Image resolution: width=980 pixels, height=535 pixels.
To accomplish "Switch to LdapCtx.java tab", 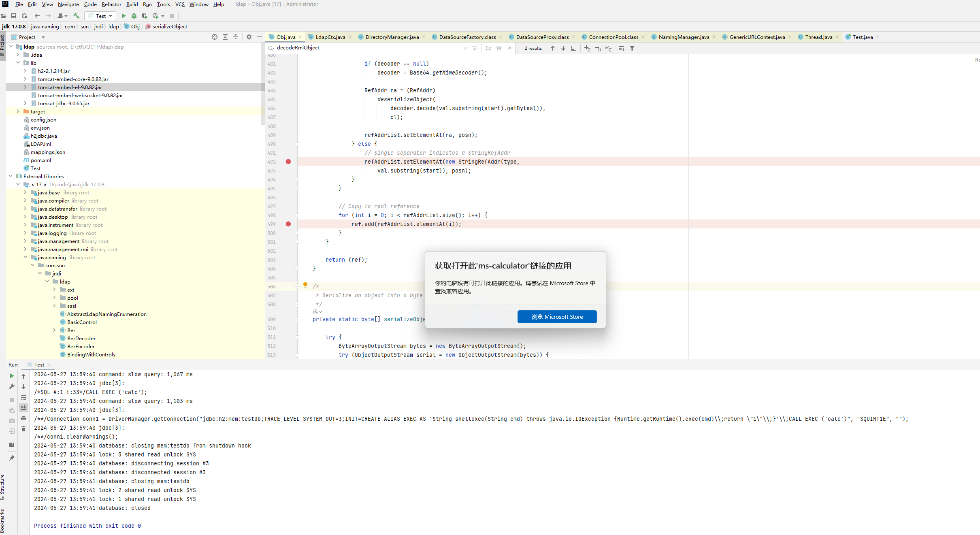I will point(330,37).
